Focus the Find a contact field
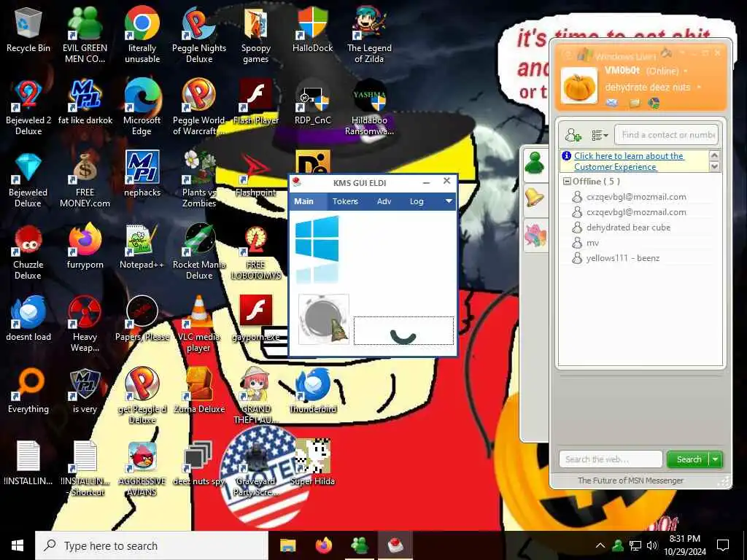 tap(667, 135)
